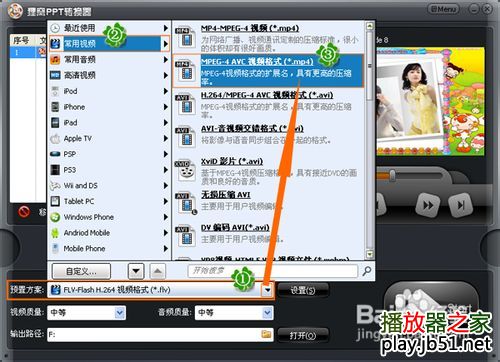This screenshot has height=362, width=500.
Task: Click the 设置(S) button
Action: (x=303, y=290)
